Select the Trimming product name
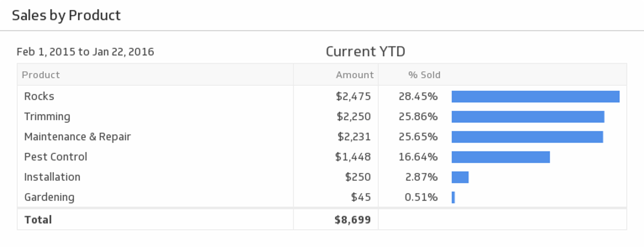Viewport: 644px width, 247px height. 47,117
